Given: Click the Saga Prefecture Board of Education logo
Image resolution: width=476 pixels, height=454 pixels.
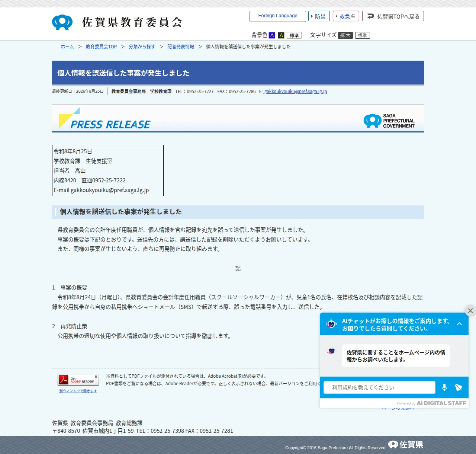Looking at the screenshot, I should 117,22.
